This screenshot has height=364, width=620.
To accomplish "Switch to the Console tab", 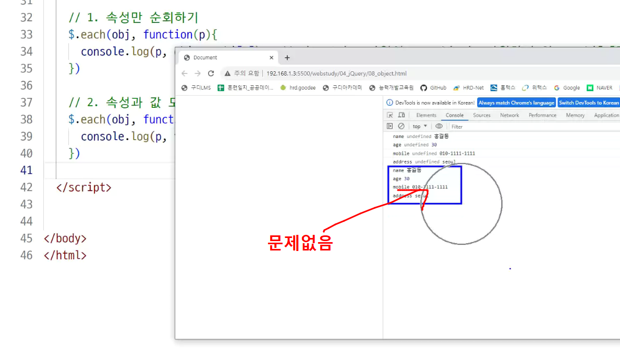I will (454, 115).
